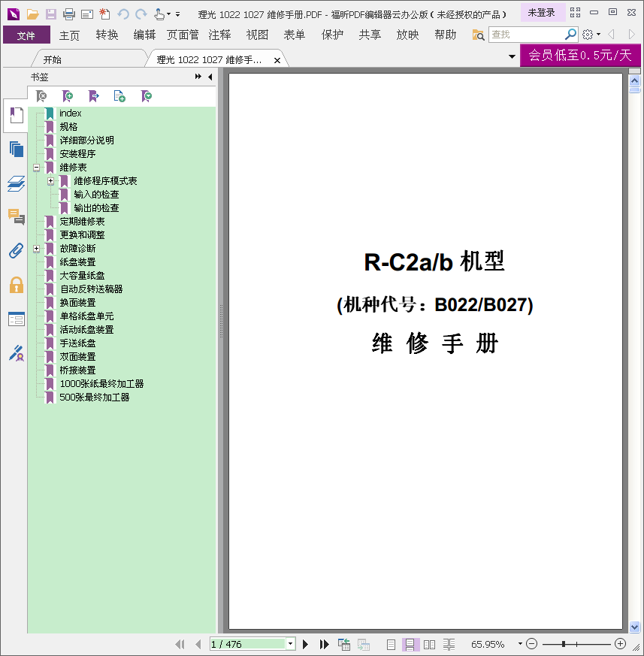Select the hand tool icon
Screen dimensions: 644x656
[x=159, y=14]
